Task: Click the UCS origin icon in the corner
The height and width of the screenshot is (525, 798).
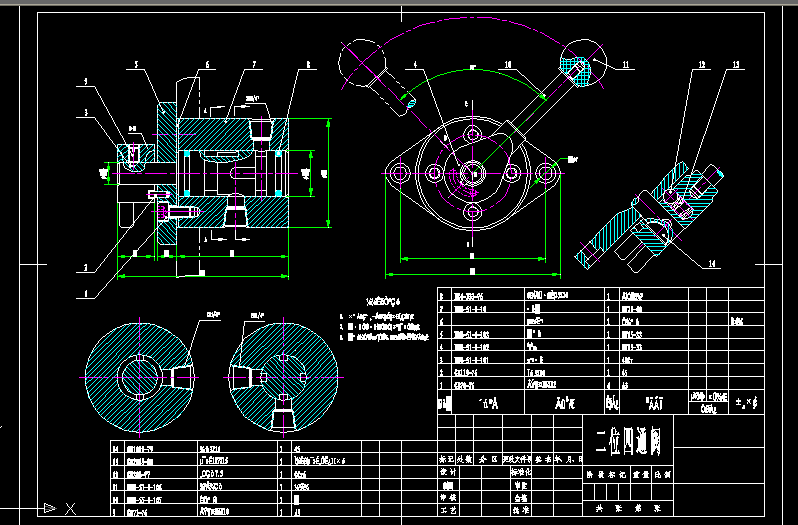Action: pos(46,507)
